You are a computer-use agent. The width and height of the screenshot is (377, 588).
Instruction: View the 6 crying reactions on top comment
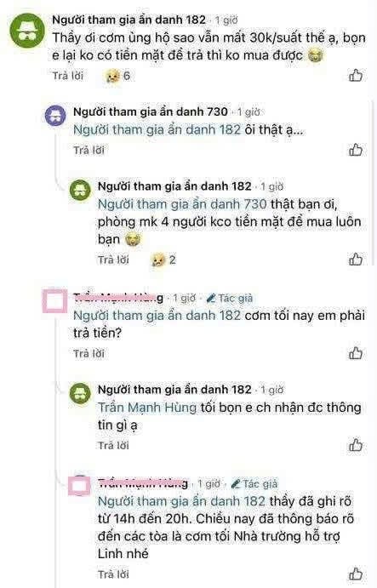pos(117,76)
